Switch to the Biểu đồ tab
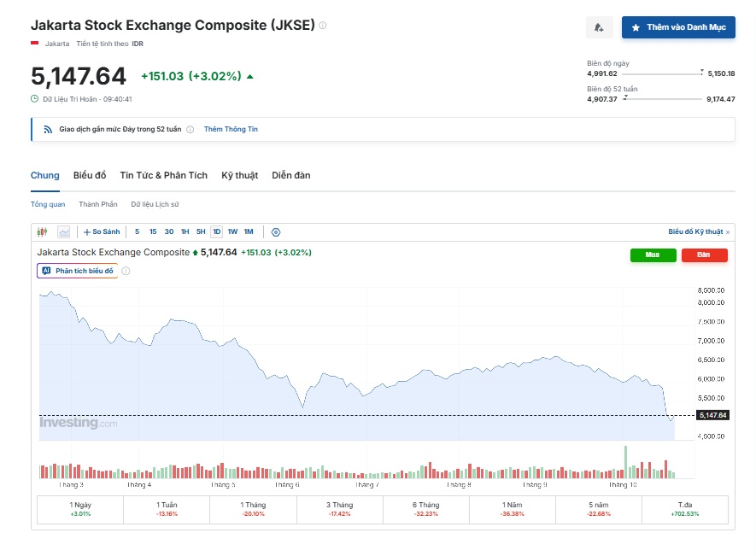Viewport: 756px width, 556px height. click(90, 175)
